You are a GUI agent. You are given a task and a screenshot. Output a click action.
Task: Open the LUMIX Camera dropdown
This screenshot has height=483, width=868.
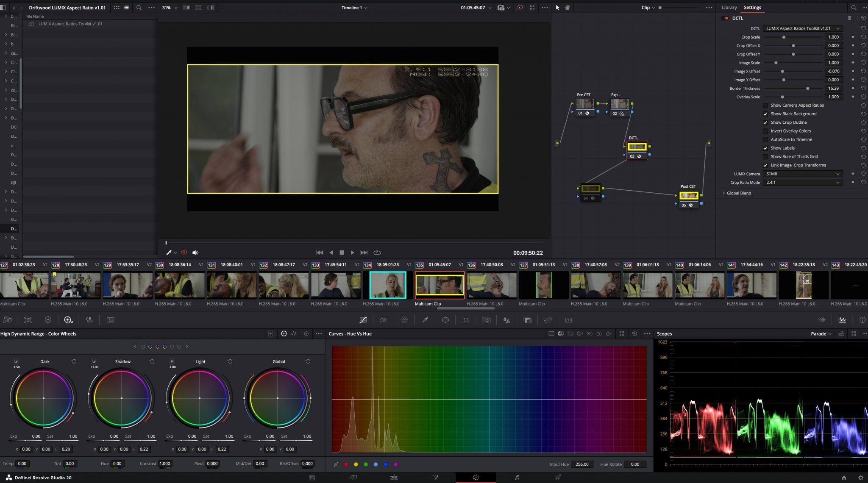(x=802, y=174)
